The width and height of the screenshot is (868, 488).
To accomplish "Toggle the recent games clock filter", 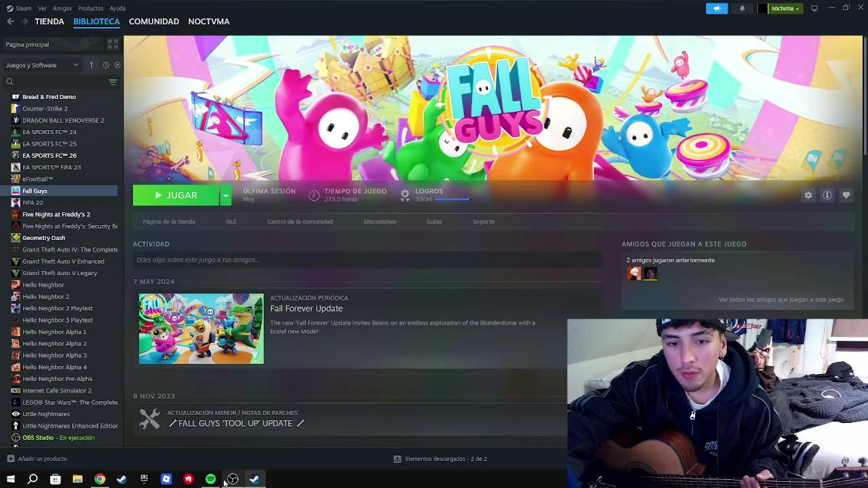I will point(106,65).
